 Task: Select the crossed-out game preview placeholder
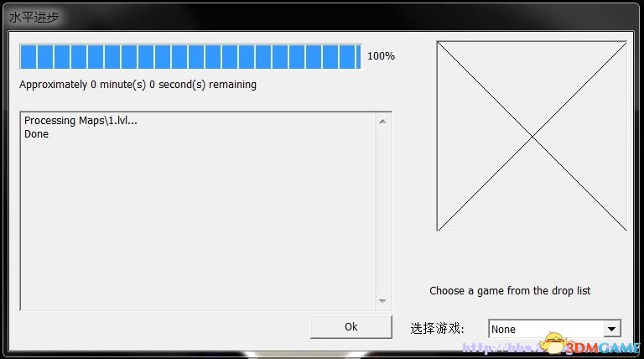531,136
